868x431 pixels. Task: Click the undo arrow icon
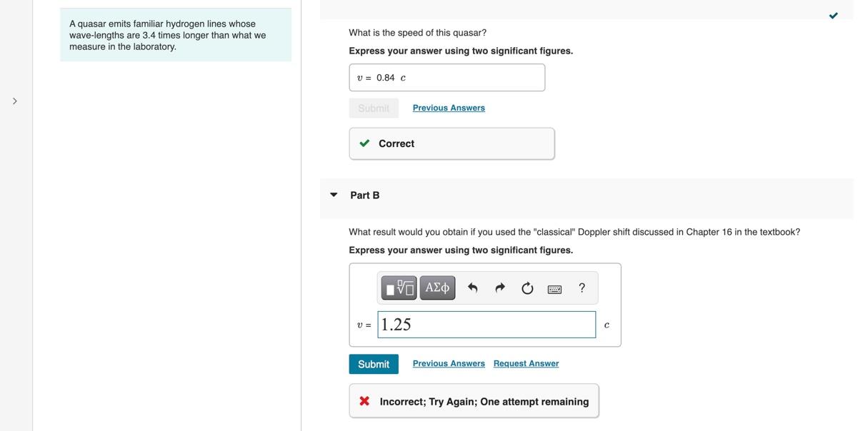(x=472, y=288)
